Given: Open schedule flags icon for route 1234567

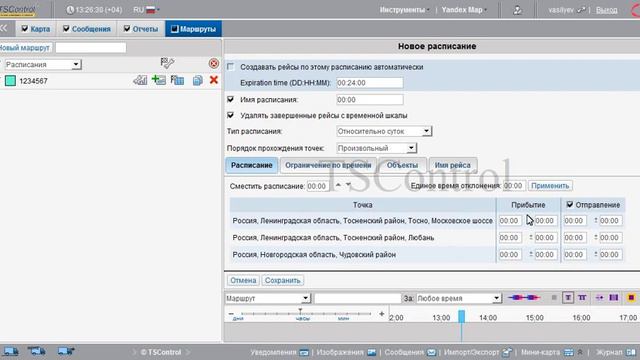Looking at the screenshot, I should coord(177,80).
